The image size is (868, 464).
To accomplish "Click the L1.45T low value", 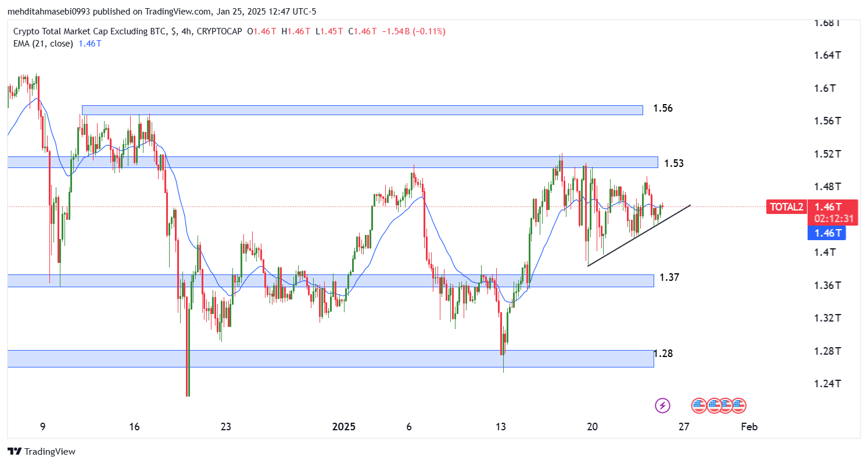I will click(330, 31).
